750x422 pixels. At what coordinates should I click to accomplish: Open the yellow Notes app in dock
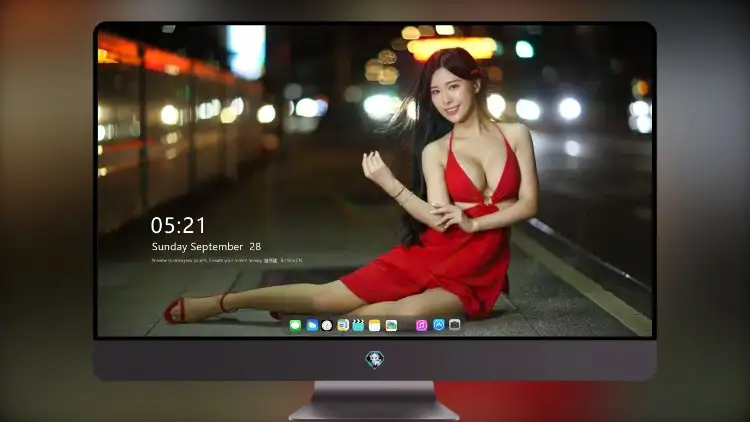pyautogui.click(x=375, y=325)
